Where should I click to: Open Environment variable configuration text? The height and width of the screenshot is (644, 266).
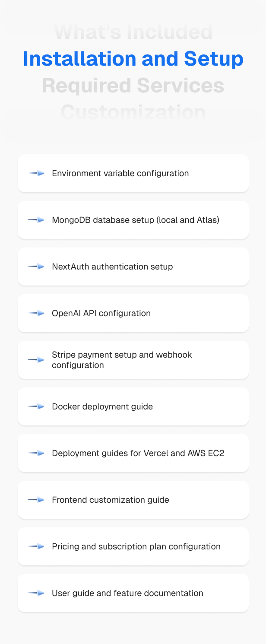[120, 173]
